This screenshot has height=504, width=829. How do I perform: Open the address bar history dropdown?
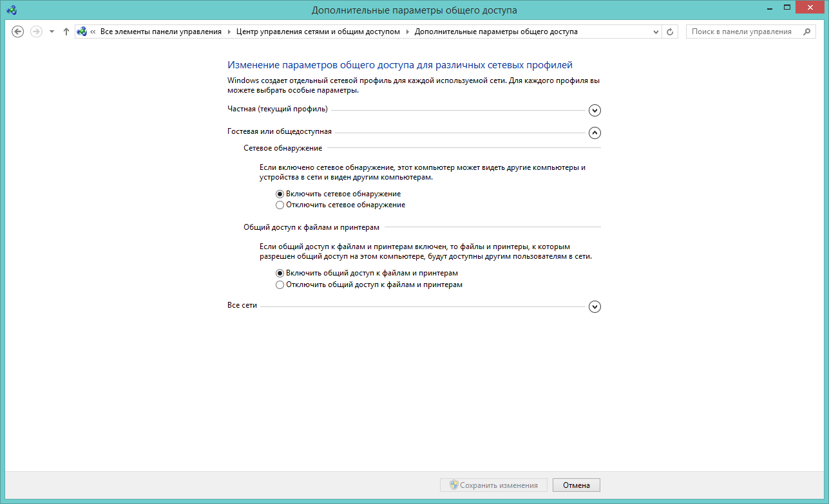(x=656, y=32)
